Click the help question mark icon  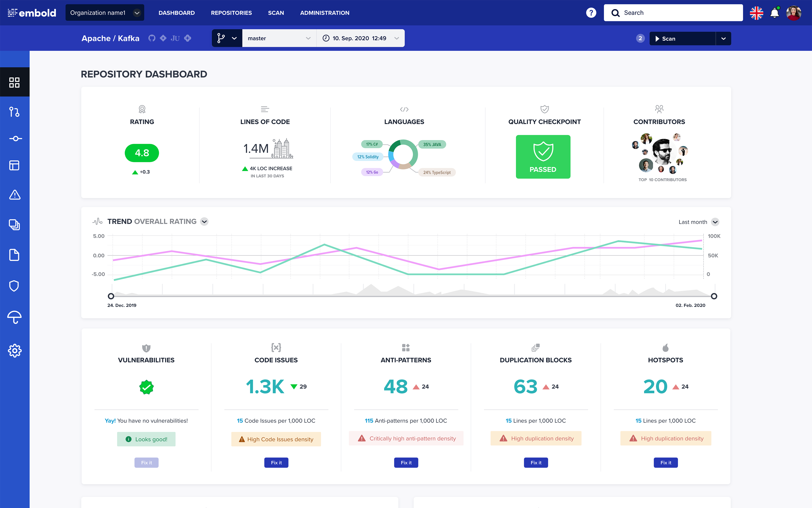pos(591,13)
